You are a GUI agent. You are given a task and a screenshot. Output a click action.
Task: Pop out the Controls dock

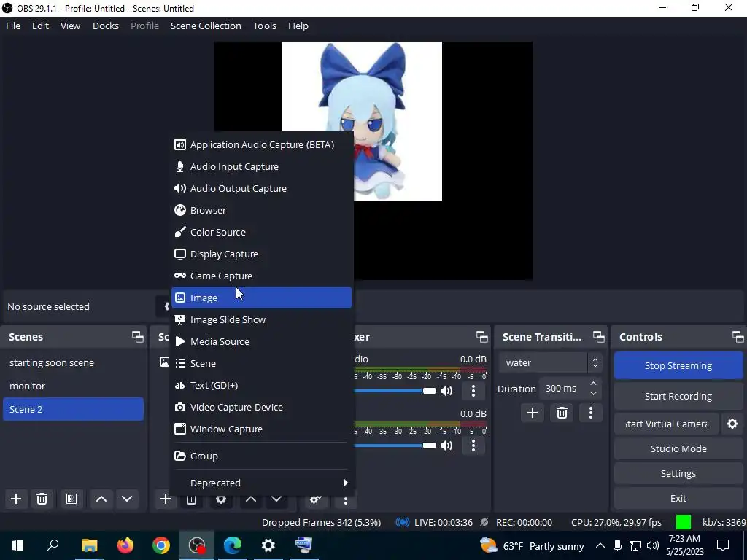pyautogui.click(x=738, y=337)
